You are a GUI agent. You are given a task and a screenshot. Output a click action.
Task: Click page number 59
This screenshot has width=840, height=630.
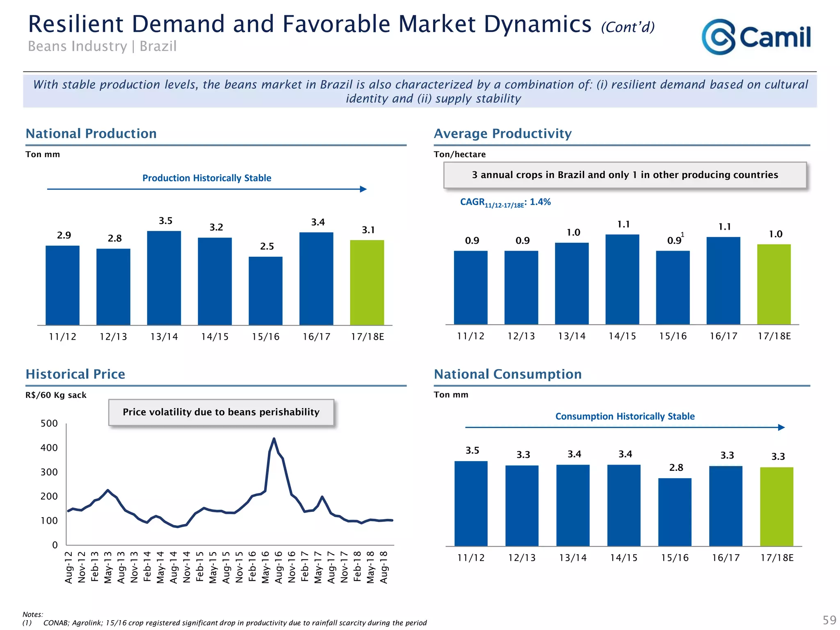coord(829,620)
